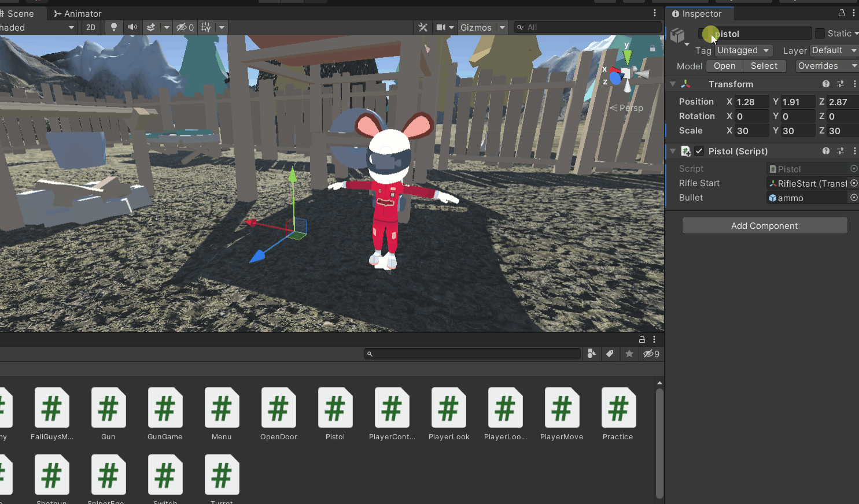Viewport: 859px width, 504px height.
Task: Click Pistol script presets icon
Action: [x=840, y=151]
